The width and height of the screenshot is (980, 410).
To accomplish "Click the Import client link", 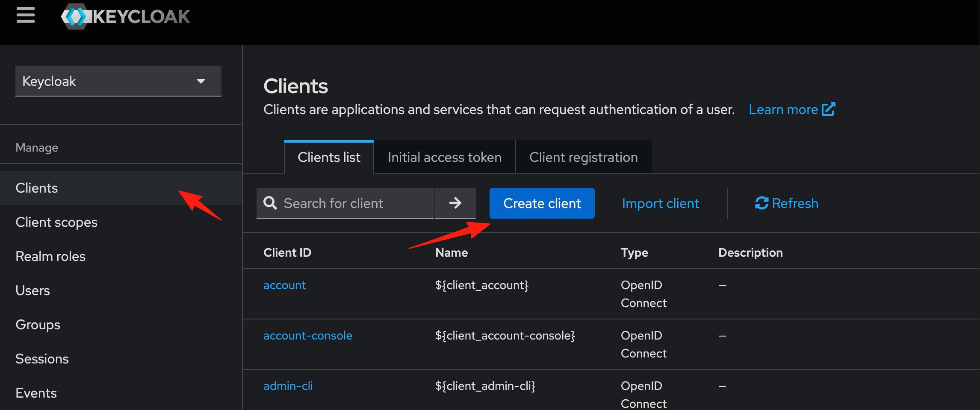I will [660, 203].
